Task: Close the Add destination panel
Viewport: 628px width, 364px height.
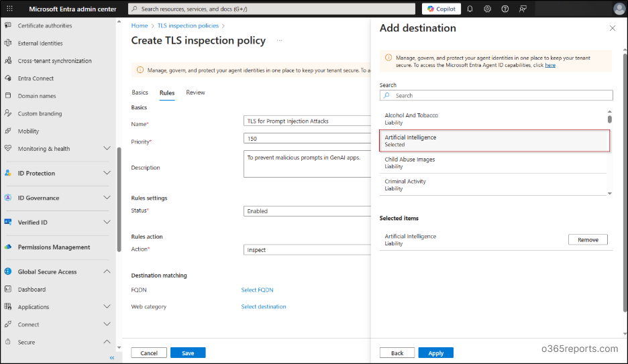Action: (613, 28)
